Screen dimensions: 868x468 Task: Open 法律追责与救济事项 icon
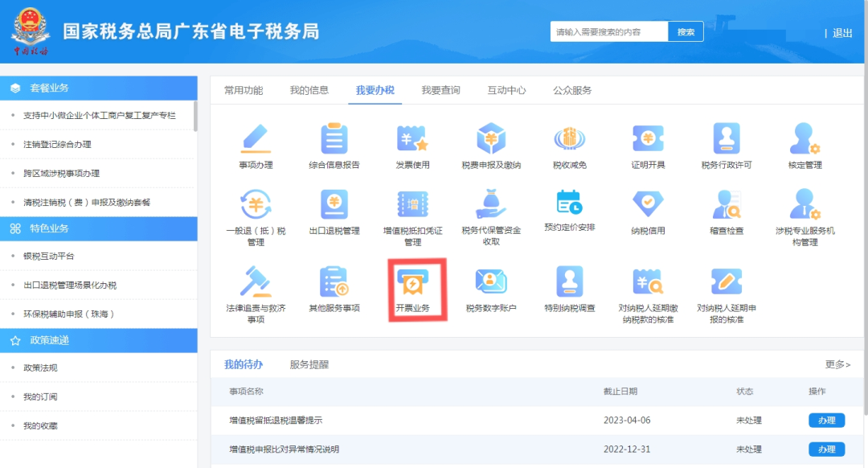256,281
